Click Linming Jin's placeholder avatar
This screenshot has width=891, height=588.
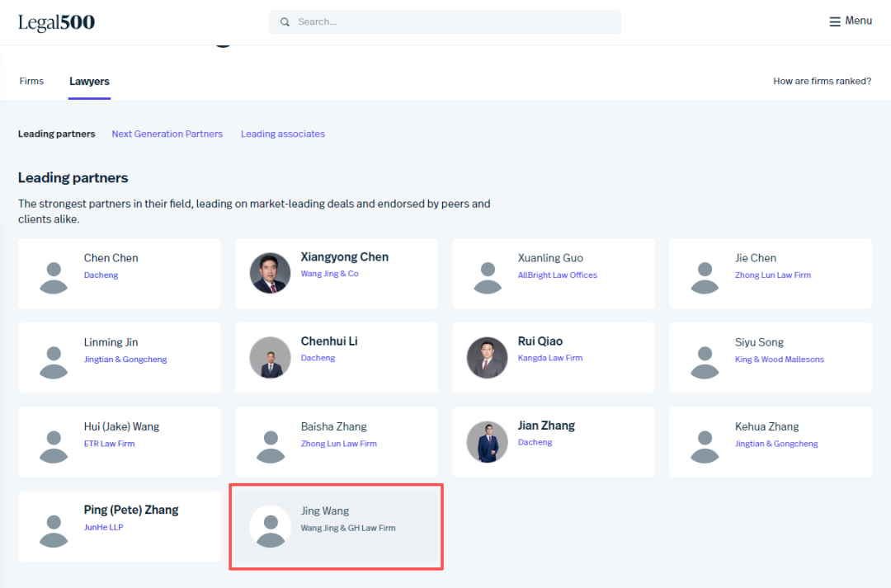[x=54, y=362]
